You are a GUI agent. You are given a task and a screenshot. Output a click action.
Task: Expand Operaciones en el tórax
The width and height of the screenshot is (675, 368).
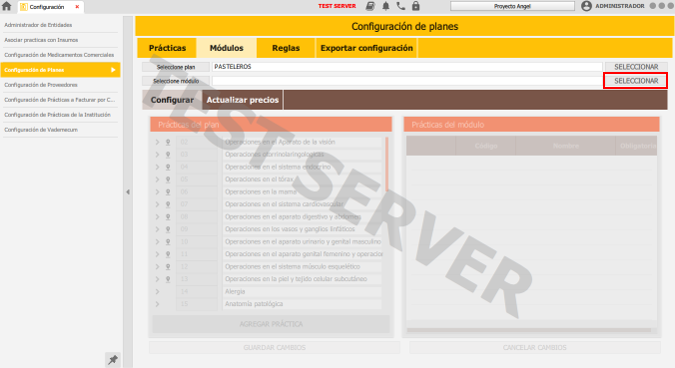(157, 179)
